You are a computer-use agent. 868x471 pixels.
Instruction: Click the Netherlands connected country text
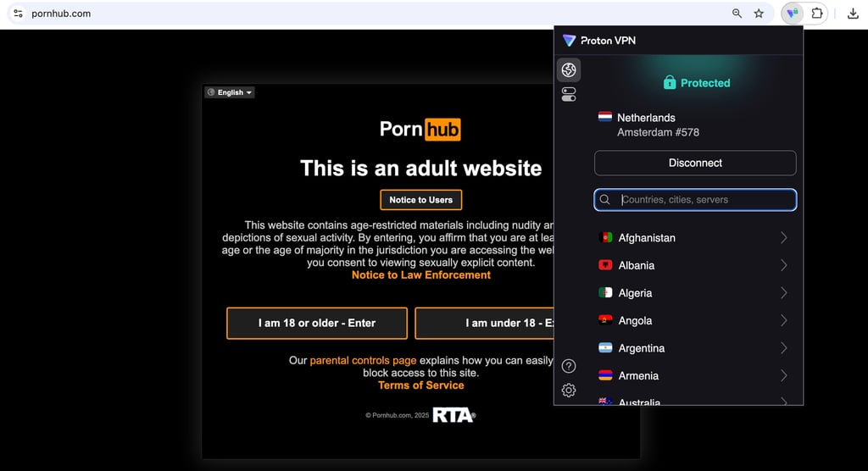646,118
